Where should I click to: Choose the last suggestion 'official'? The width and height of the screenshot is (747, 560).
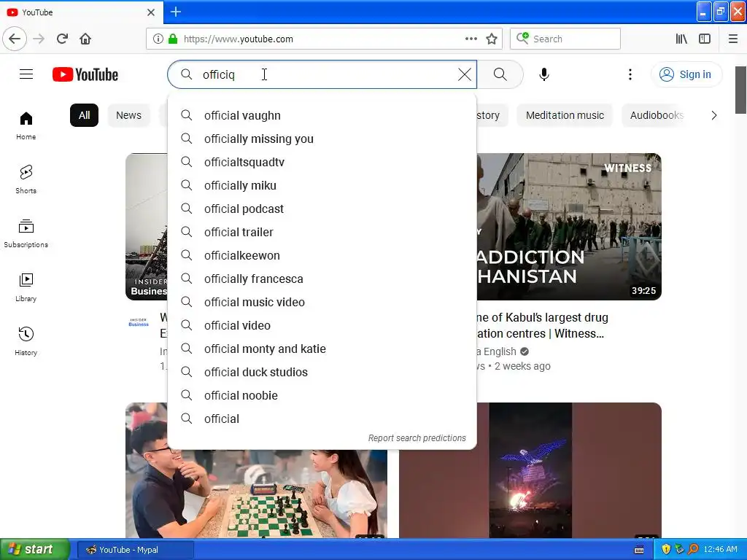(x=322, y=419)
